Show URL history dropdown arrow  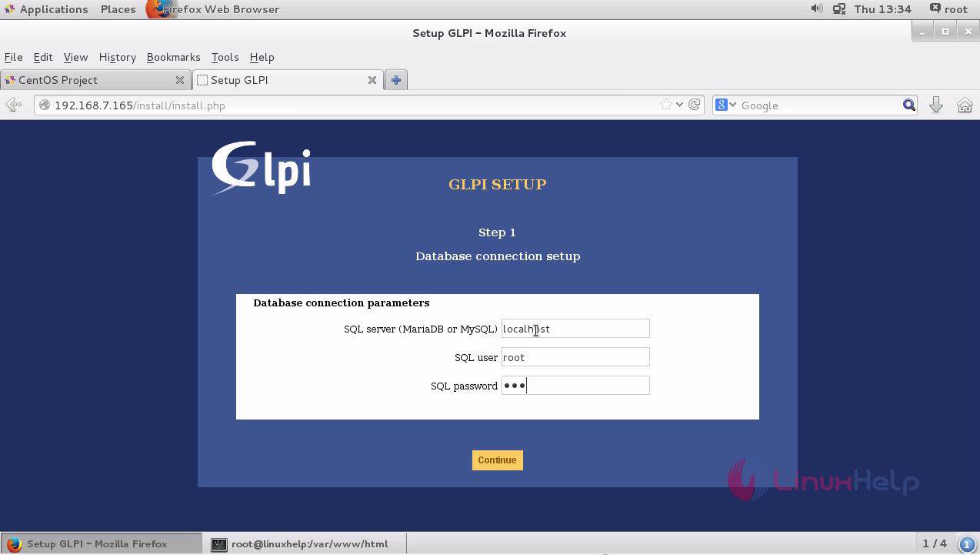pos(679,105)
